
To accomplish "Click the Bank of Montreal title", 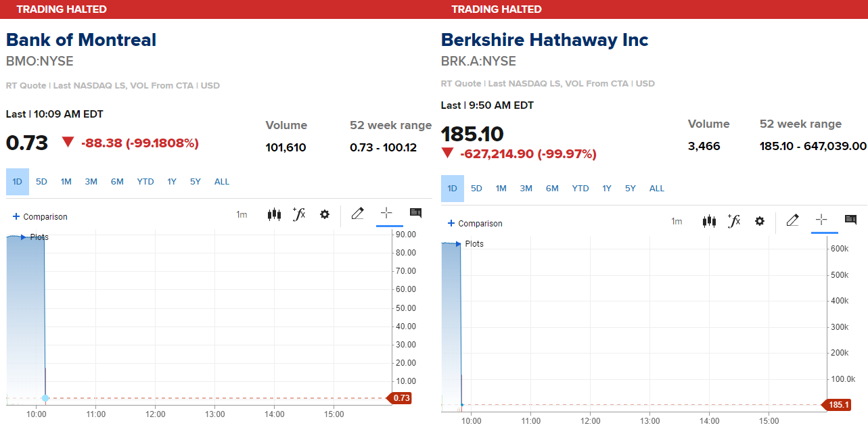I will pos(81,40).
